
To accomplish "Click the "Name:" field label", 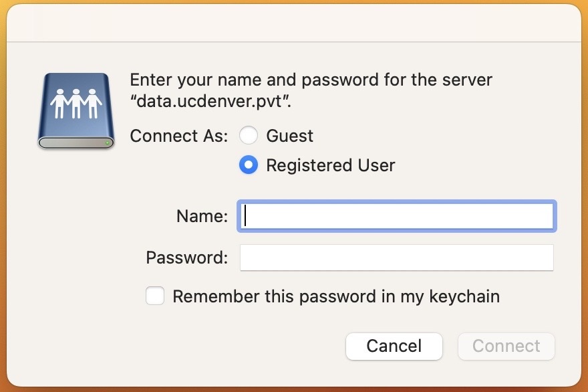I will click(202, 216).
